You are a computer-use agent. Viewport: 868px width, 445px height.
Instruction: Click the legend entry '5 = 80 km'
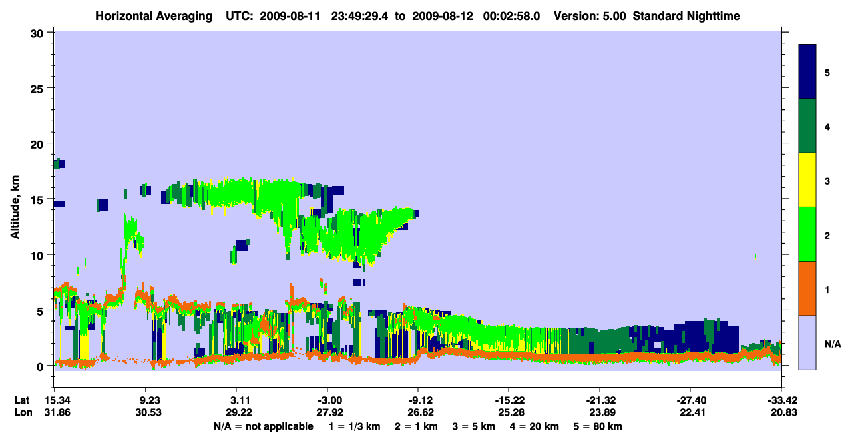pos(598,426)
